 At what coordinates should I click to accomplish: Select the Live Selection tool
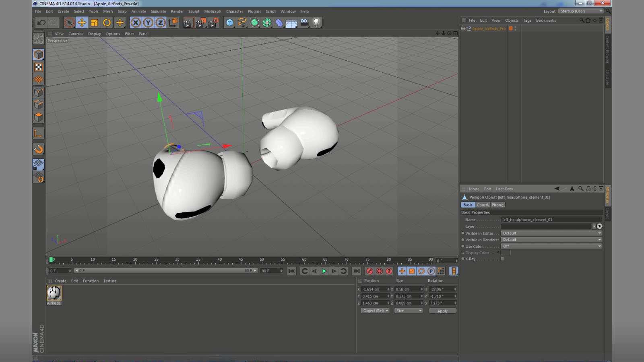tap(69, 23)
